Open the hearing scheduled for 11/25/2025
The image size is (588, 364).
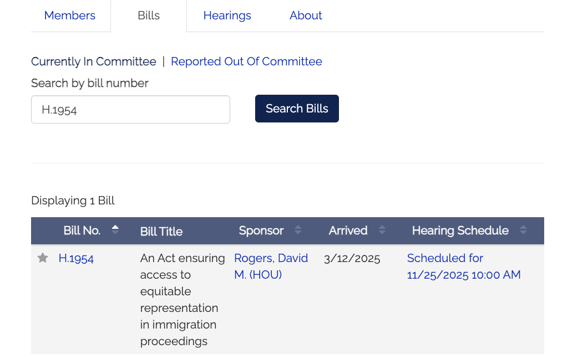coord(464,266)
